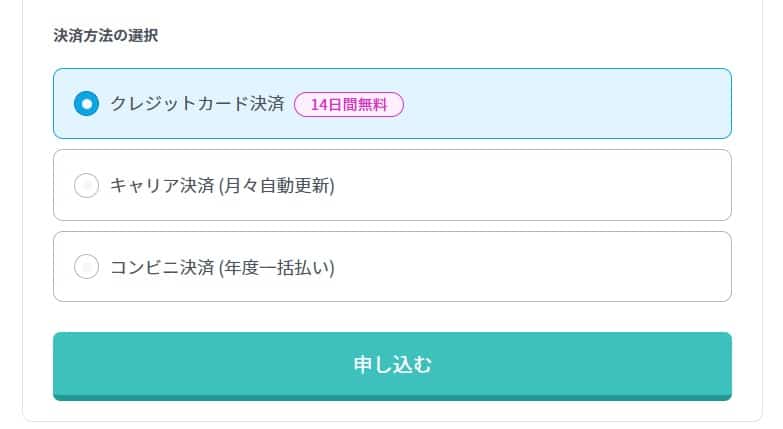
Task: Click the 14日間無料 pink badge
Action: pyautogui.click(x=349, y=104)
